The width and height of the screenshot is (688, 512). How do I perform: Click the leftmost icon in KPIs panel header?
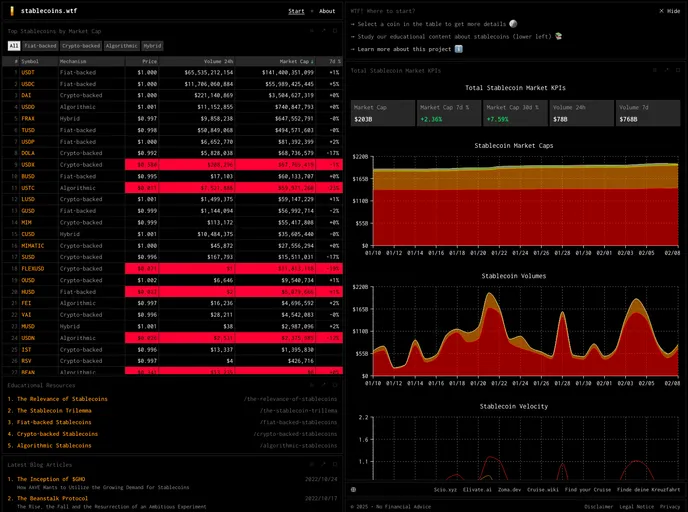click(655, 70)
